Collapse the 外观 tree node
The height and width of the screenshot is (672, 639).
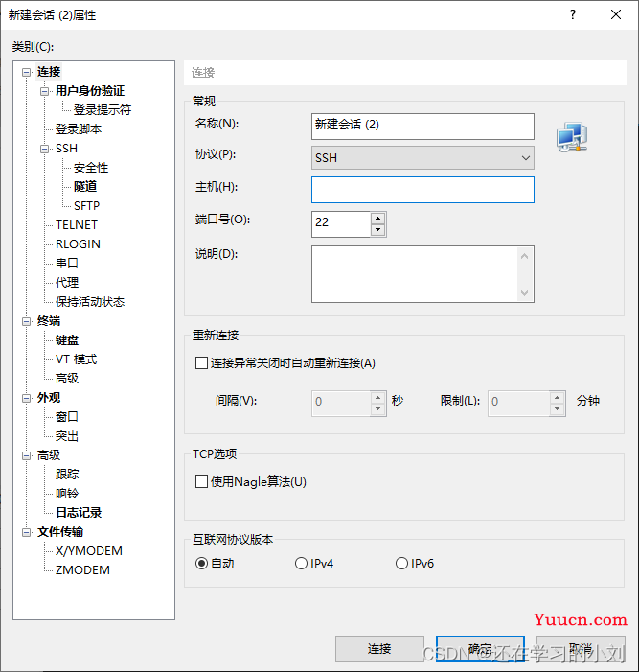click(27, 398)
